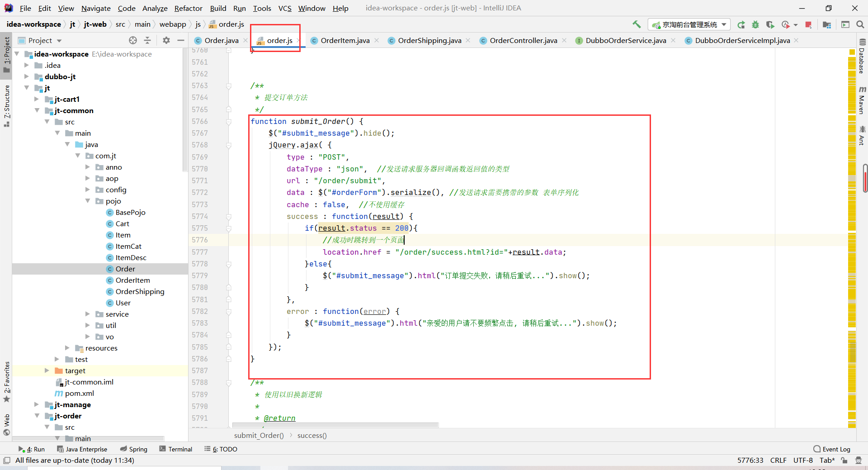Open the Java Enterprise tool window

82,449
